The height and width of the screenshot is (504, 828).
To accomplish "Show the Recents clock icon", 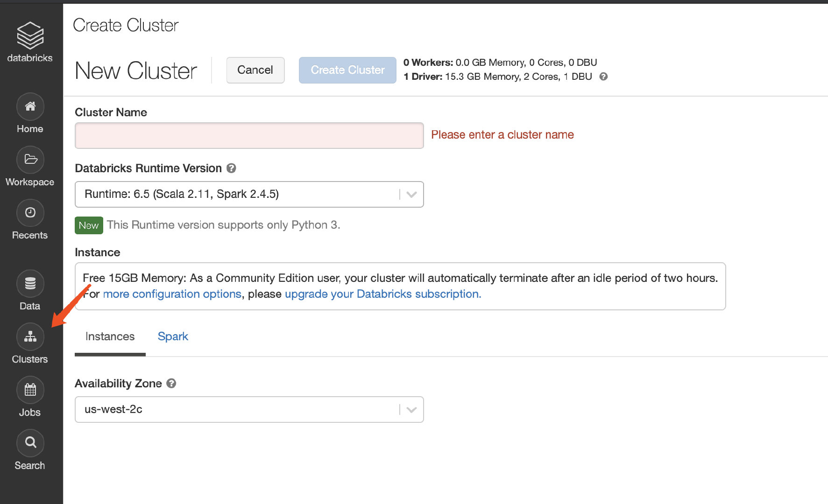I will click(x=30, y=213).
